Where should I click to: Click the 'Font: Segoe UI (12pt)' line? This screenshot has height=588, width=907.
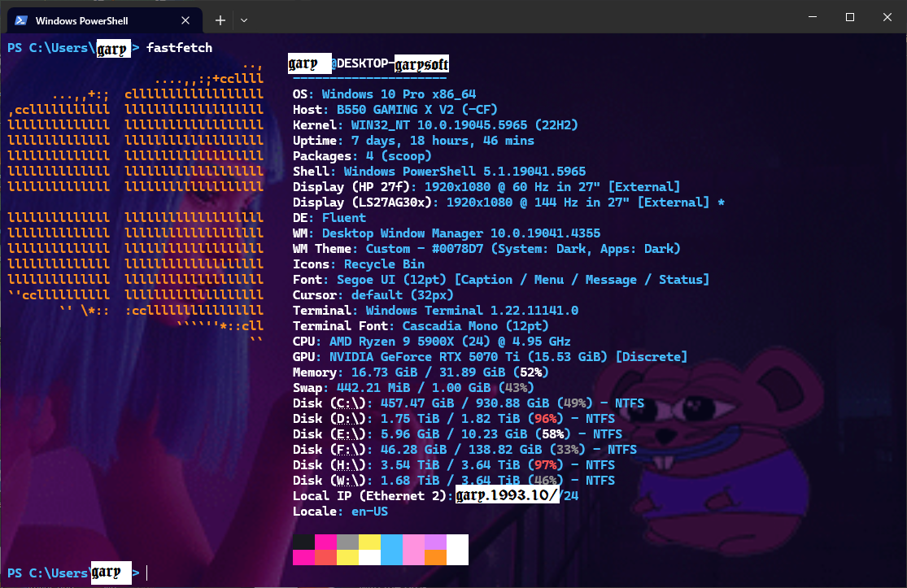point(501,280)
